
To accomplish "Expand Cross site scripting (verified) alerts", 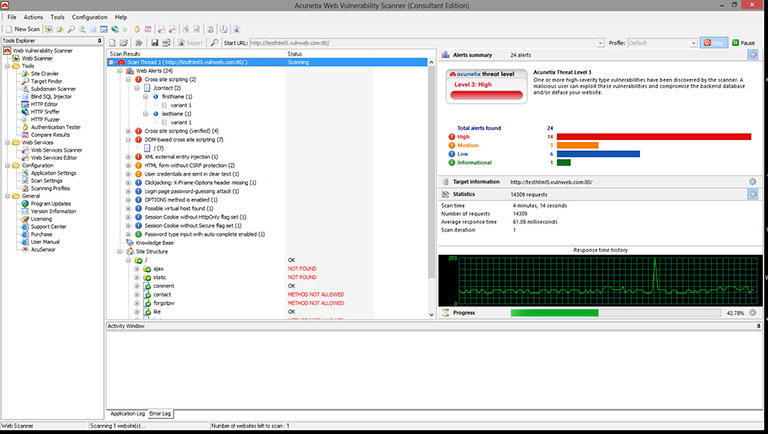I will [x=128, y=130].
